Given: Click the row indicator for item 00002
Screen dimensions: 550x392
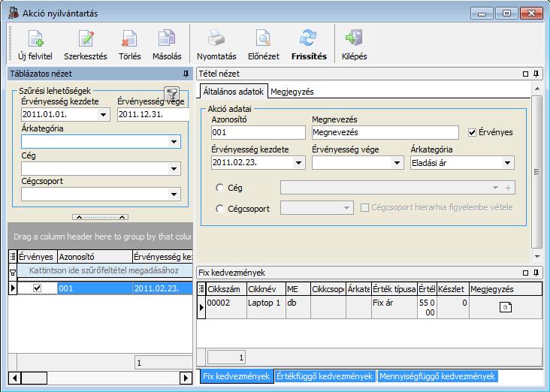Looking at the screenshot, I should click(x=201, y=307).
